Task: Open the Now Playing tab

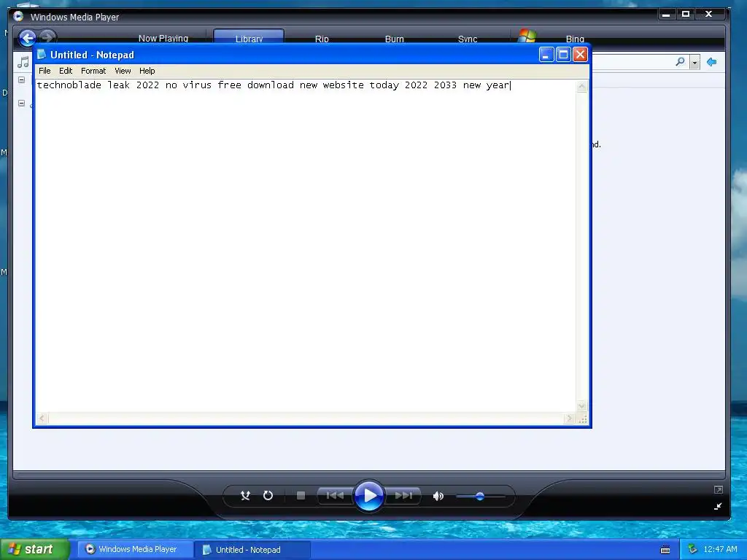Action: [163, 38]
